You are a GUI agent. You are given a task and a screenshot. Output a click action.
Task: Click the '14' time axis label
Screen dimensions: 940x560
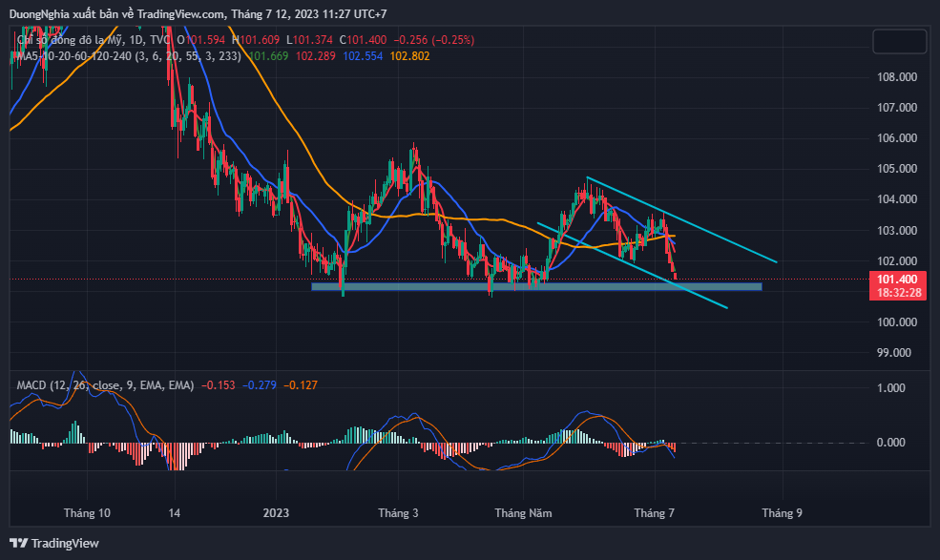175,513
